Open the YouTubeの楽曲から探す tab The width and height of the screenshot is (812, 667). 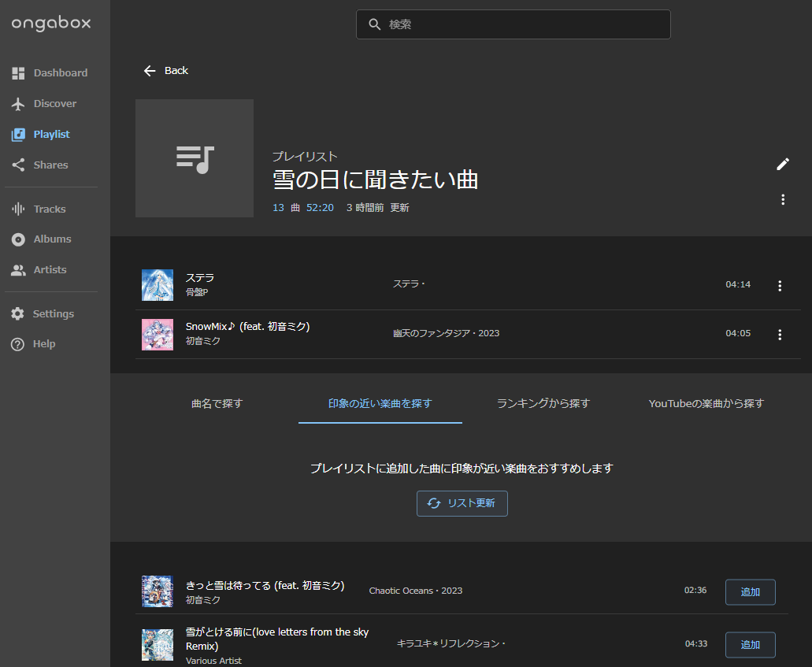706,402
